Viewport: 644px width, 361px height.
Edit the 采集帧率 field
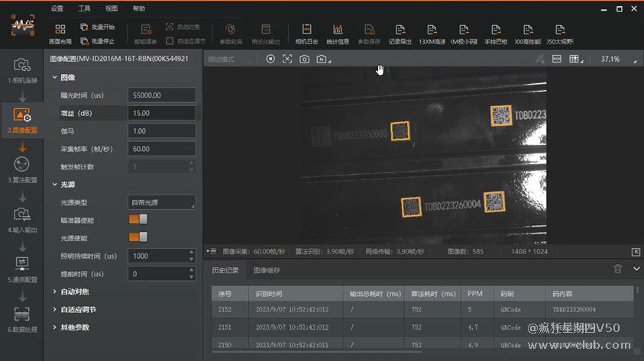click(162, 149)
